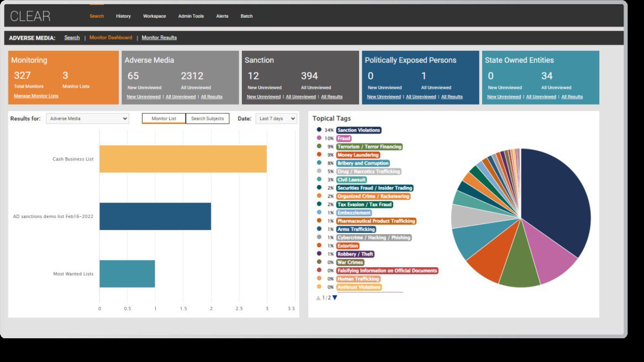Go to previous page of topical tags
Image resolution: width=644 pixels, height=362 pixels.
point(318,298)
